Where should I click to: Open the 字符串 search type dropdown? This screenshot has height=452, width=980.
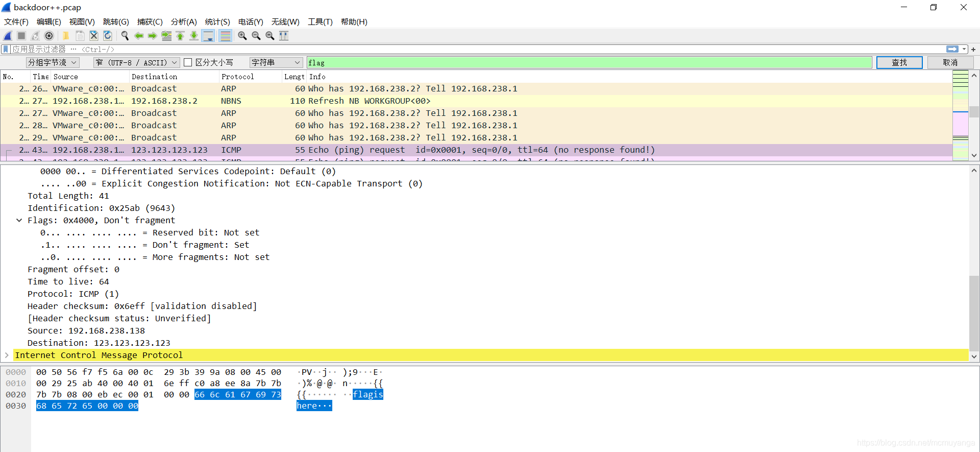(x=276, y=62)
